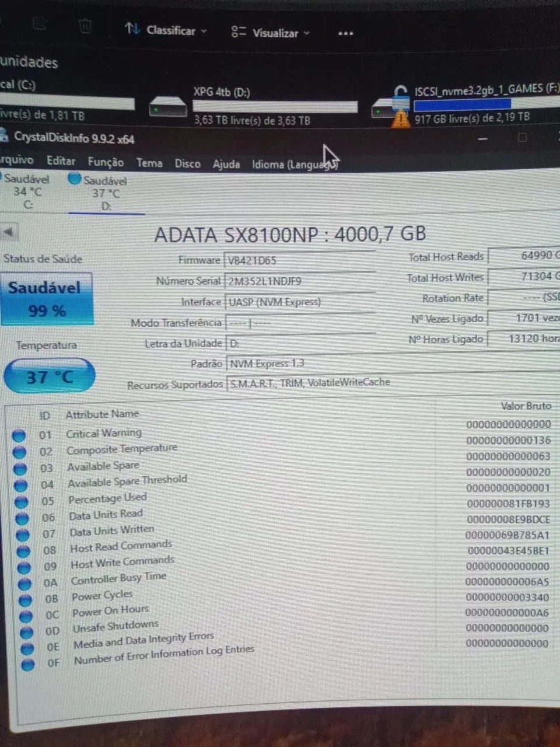Click the Data Units Written status dot

23,535
